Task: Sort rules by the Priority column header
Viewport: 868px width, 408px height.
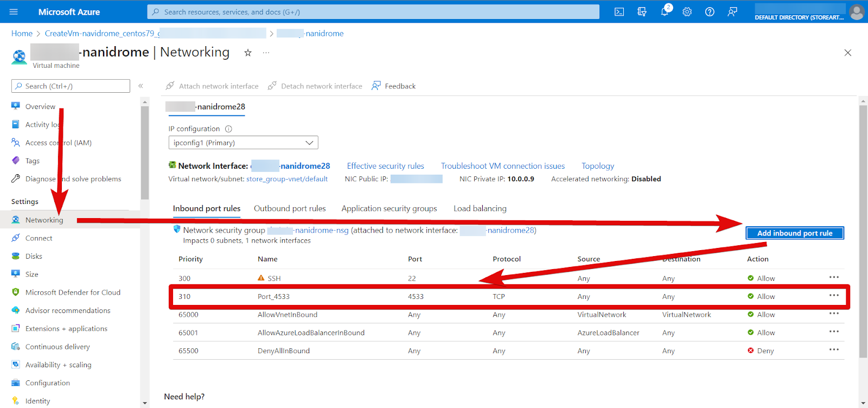Action: pyautogui.click(x=190, y=259)
